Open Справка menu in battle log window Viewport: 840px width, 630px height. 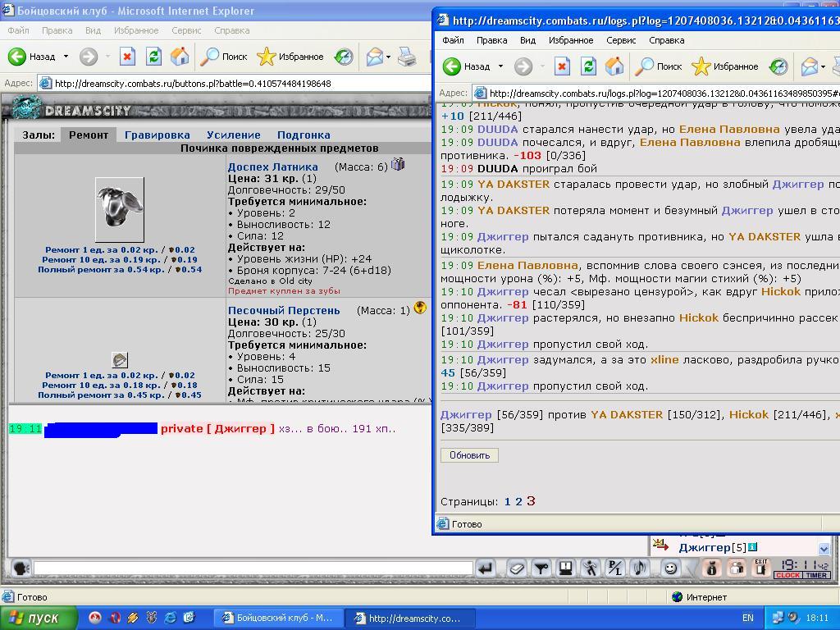(x=666, y=40)
